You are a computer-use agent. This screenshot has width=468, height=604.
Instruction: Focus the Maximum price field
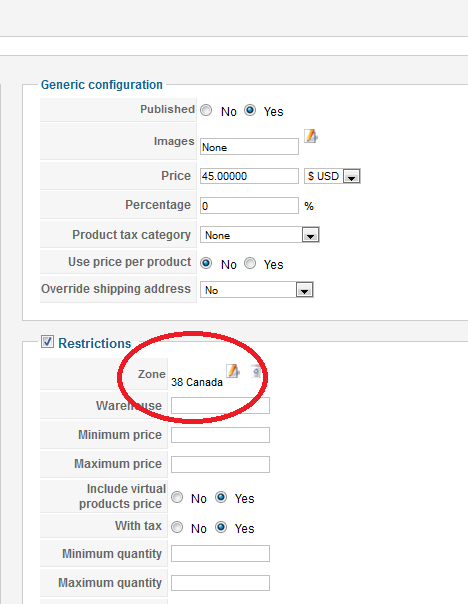(220, 465)
